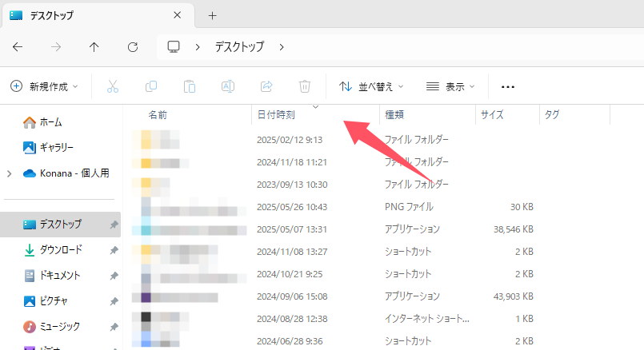The image size is (644, 350).
Task: Sort by the 日付時刻 column header
Action: click(x=315, y=115)
